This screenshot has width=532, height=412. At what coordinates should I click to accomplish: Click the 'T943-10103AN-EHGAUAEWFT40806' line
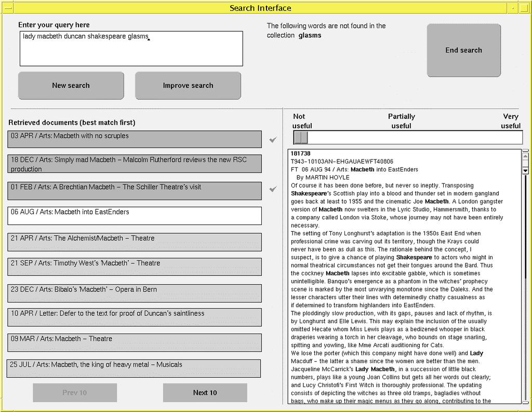pyautogui.click(x=342, y=162)
